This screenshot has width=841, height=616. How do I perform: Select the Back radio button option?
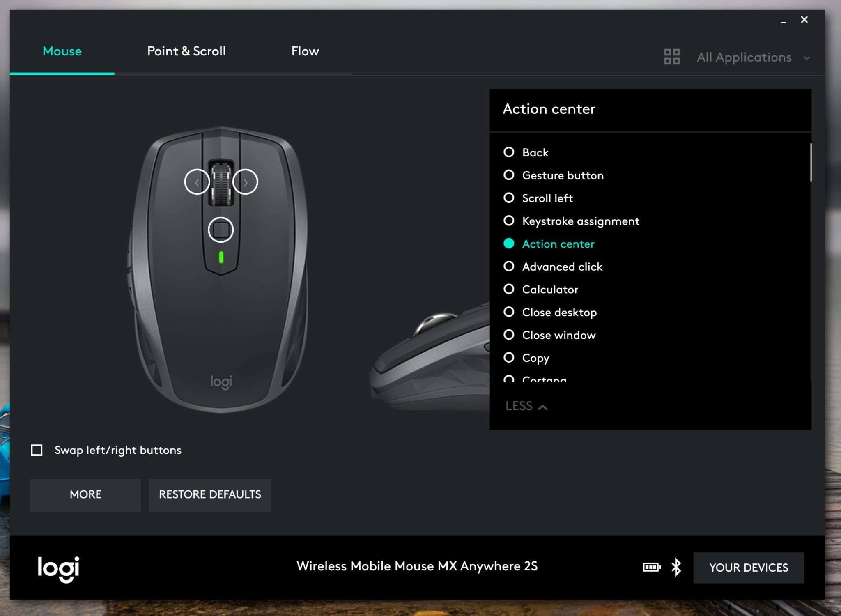(509, 152)
